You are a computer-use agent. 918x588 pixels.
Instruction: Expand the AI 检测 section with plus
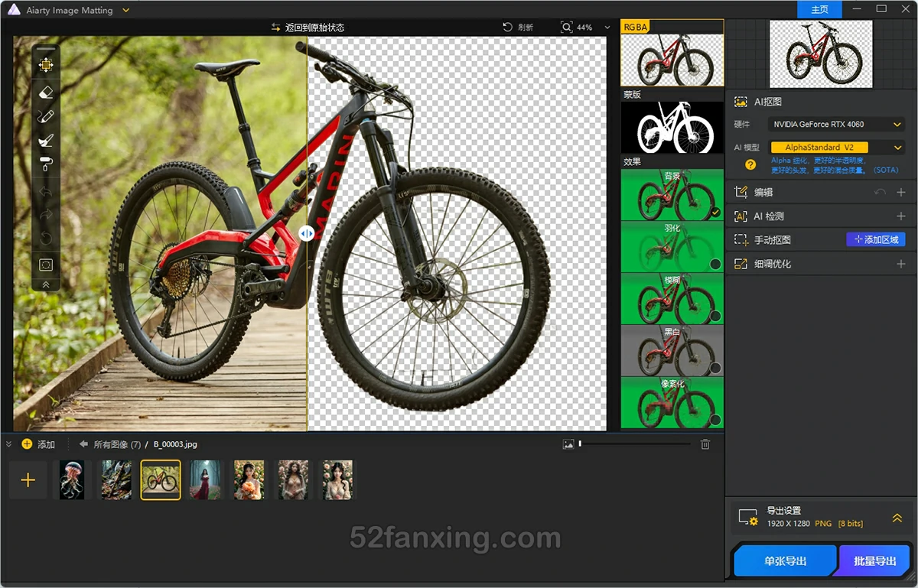pos(900,216)
